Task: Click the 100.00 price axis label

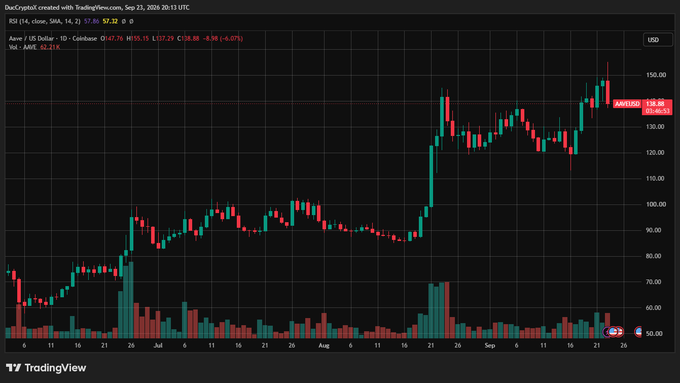Action: pos(656,204)
